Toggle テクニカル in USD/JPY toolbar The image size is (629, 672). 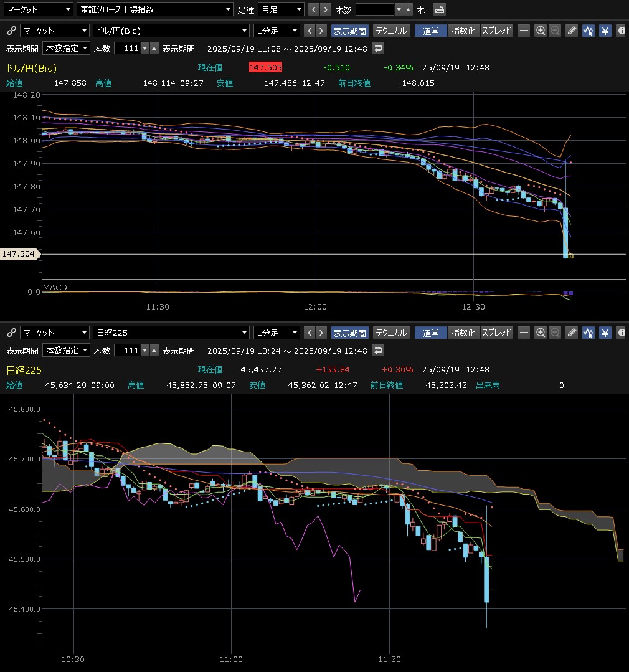click(390, 31)
